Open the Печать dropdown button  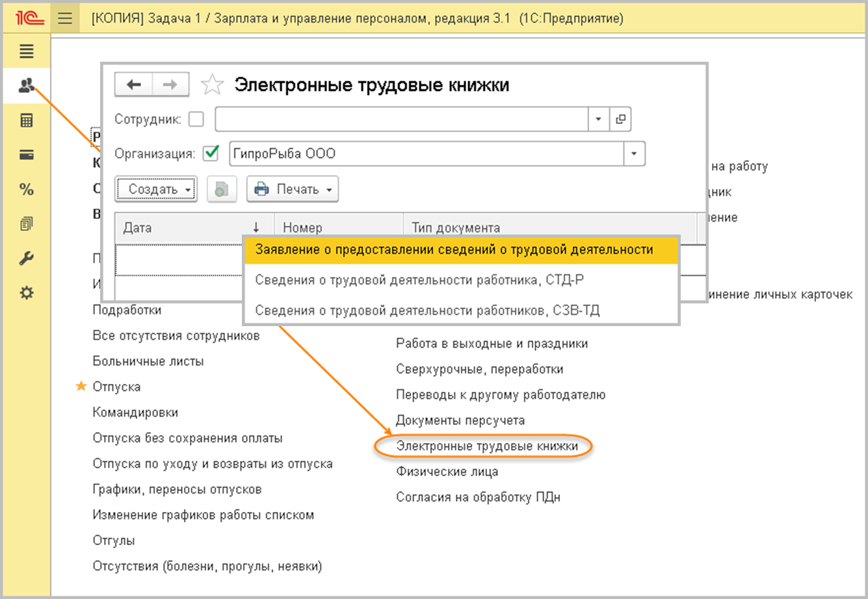(293, 190)
